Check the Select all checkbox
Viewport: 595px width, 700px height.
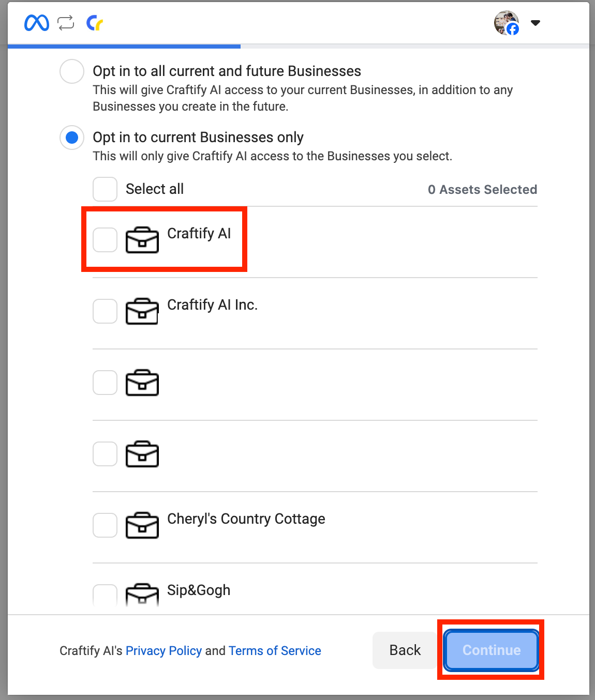[x=105, y=189]
